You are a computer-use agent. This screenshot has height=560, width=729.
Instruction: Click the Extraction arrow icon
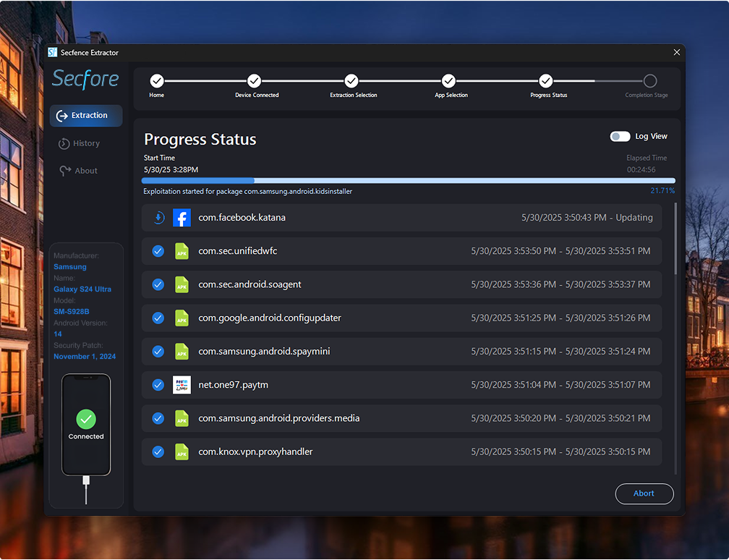62,116
